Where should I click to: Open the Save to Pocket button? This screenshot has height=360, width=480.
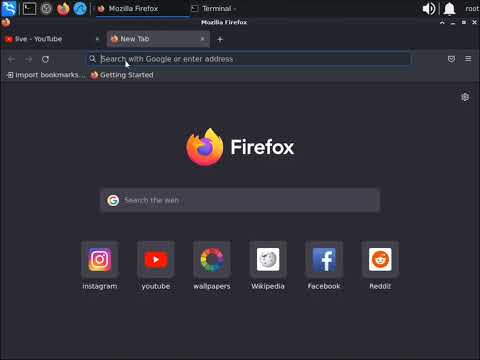coord(451,59)
